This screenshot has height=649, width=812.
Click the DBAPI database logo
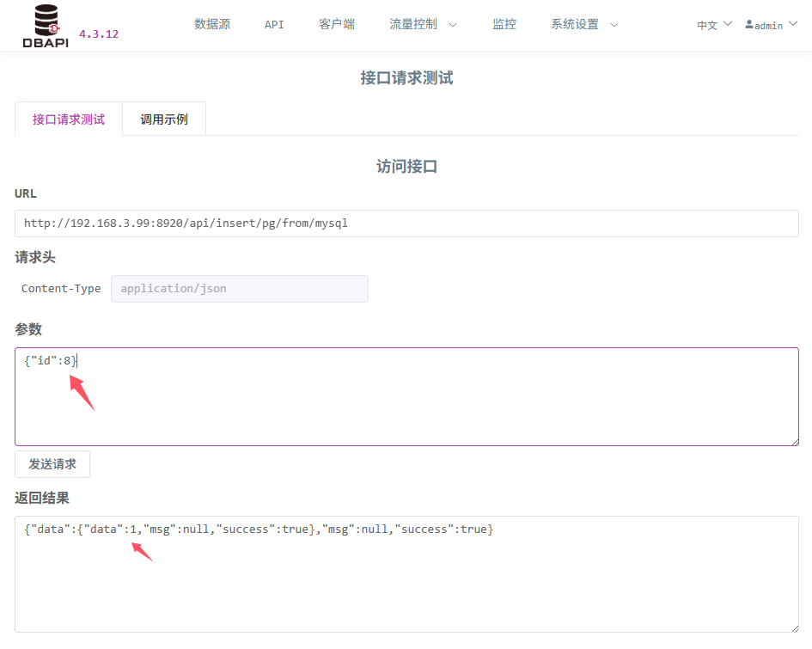click(x=46, y=25)
